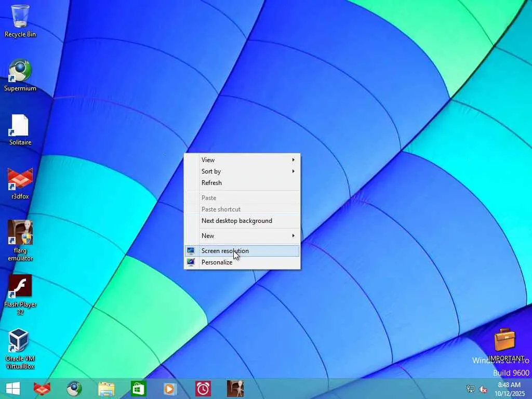Open File Explorer from the taskbar

[x=107, y=389]
